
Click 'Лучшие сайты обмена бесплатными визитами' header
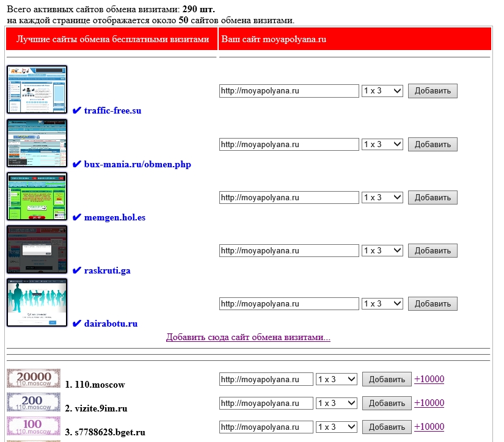click(x=113, y=39)
